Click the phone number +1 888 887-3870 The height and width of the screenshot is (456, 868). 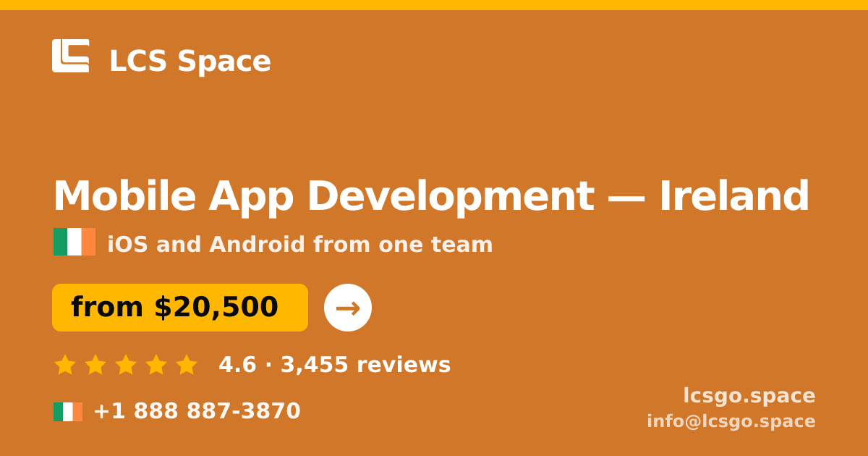click(197, 411)
